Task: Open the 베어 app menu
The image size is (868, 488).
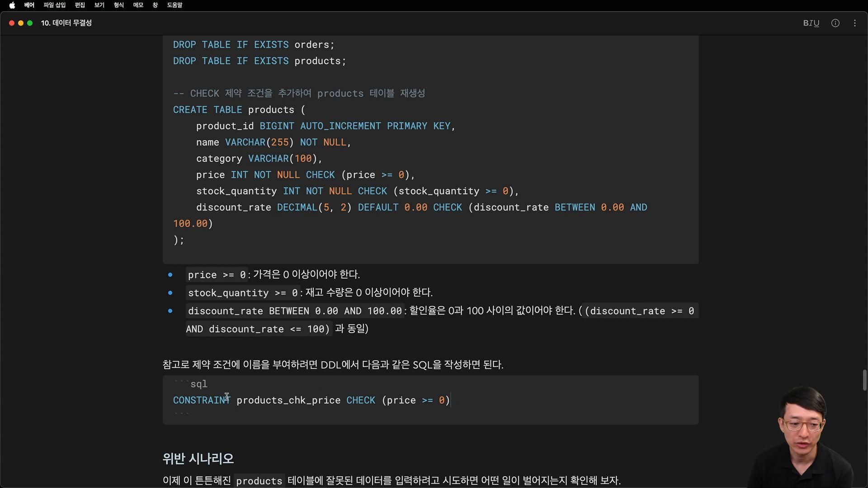Action: [x=29, y=5]
